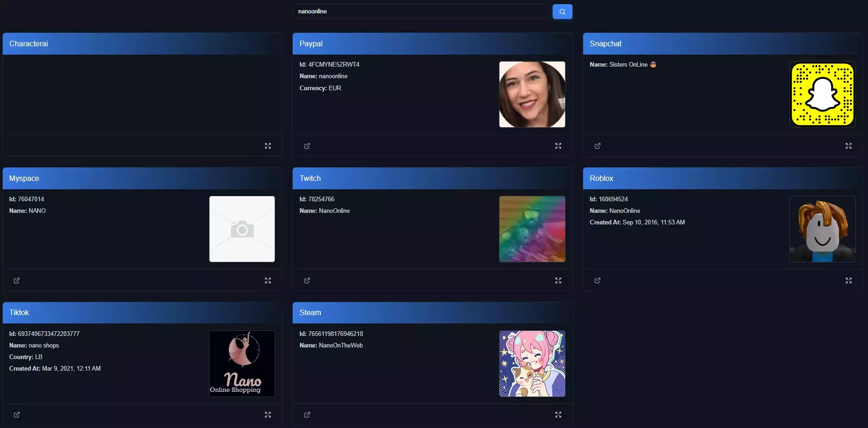This screenshot has height=428, width=868.
Task: Open the Steam profile external link
Action: coord(307,415)
